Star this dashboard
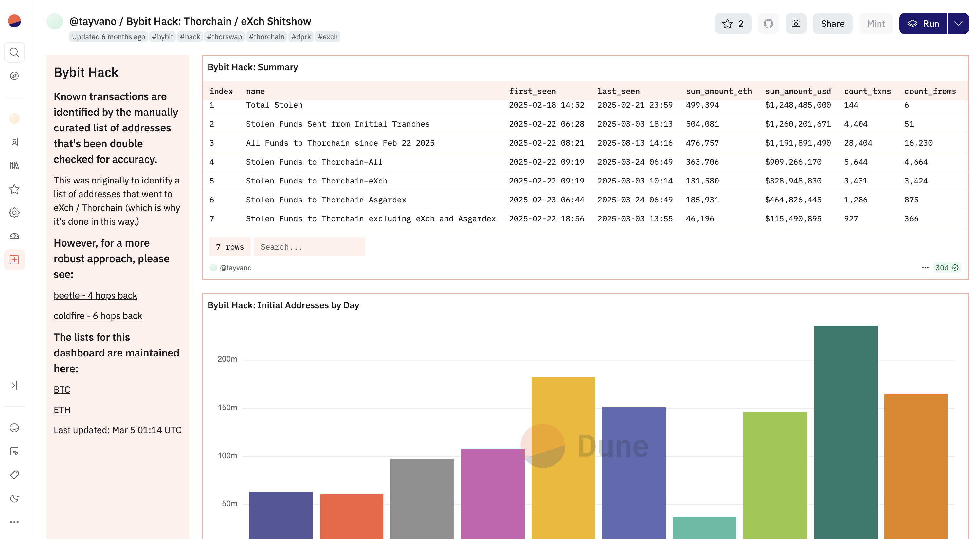 (x=732, y=24)
